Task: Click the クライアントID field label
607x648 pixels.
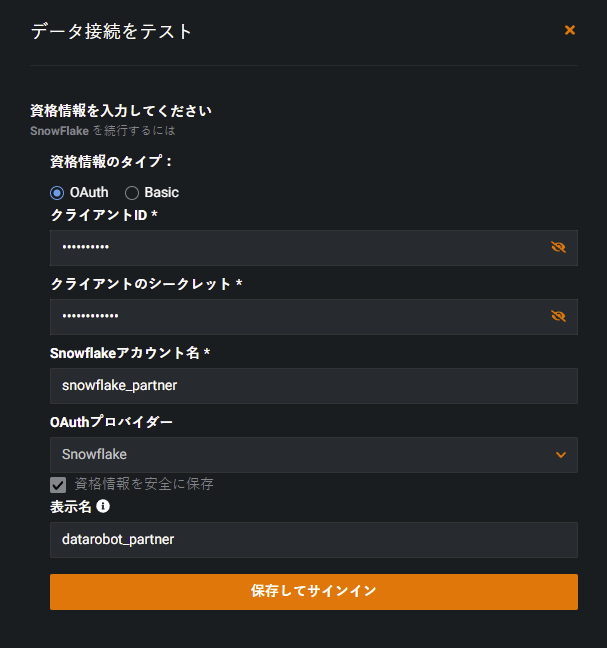Action: [x=104, y=215]
